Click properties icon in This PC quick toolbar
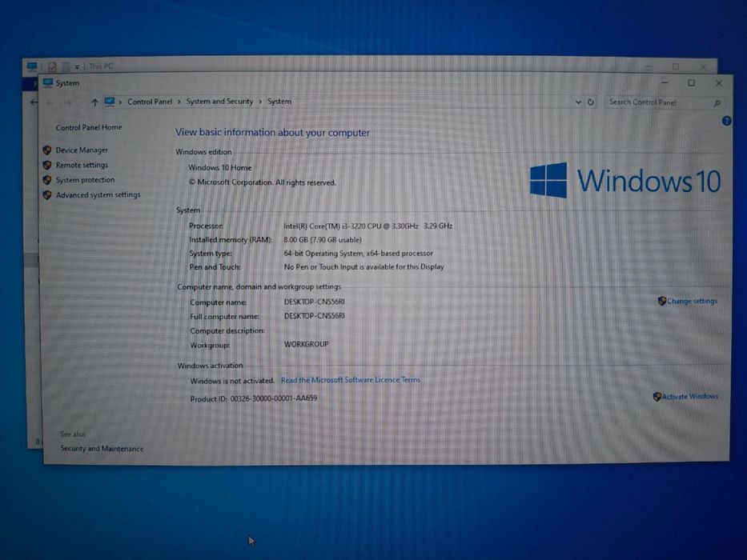 [x=52, y=66]
